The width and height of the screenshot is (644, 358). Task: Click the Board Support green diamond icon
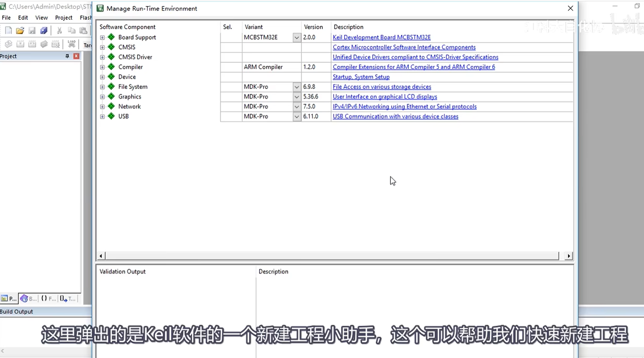click(x=111, y=37)
